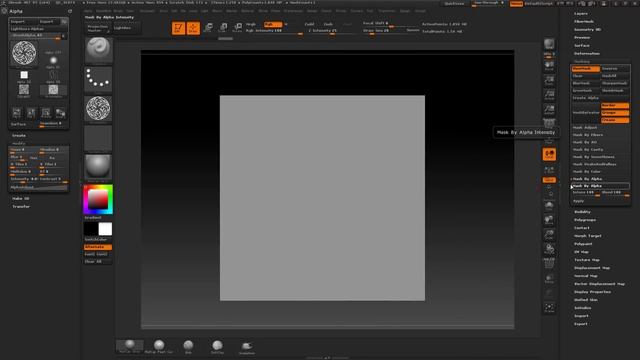The image size is (640, 360).
Task: Expand the Layers subpalette
Action: coord(581,13)
